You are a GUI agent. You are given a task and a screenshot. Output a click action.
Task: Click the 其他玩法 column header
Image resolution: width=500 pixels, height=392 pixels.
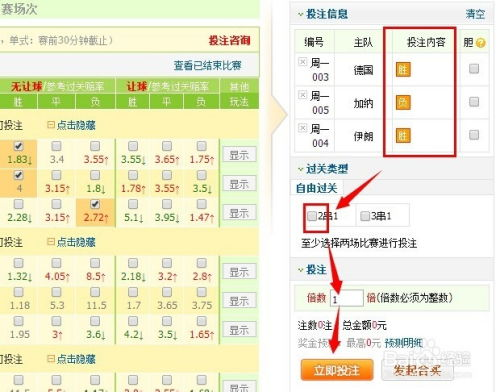[239, 94]
